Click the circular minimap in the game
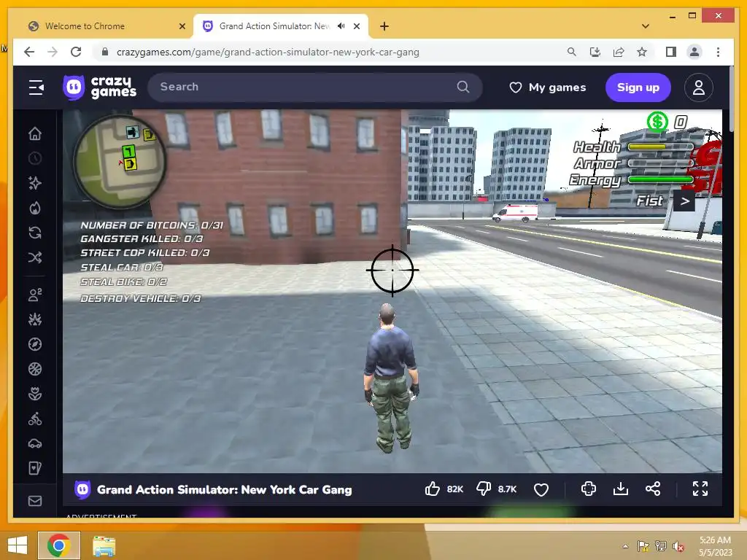Screen dimensions: 747x560 tap(120, 161)
